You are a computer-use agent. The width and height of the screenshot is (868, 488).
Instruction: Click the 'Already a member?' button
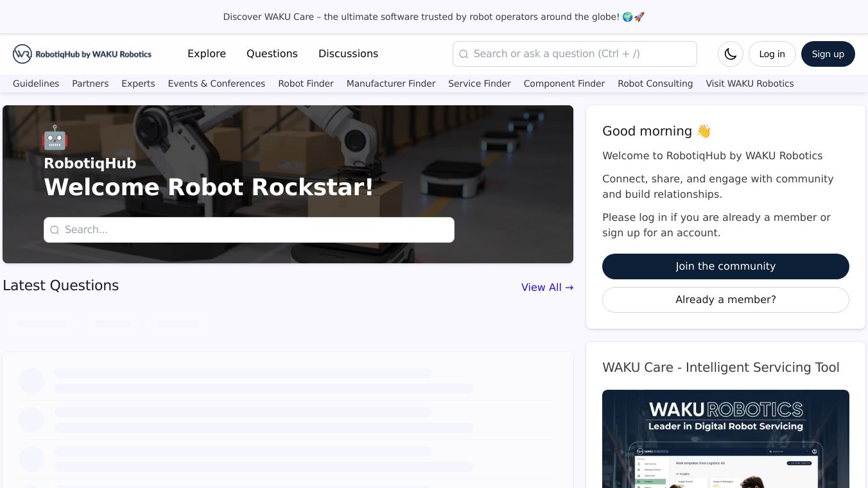(725, 300)
